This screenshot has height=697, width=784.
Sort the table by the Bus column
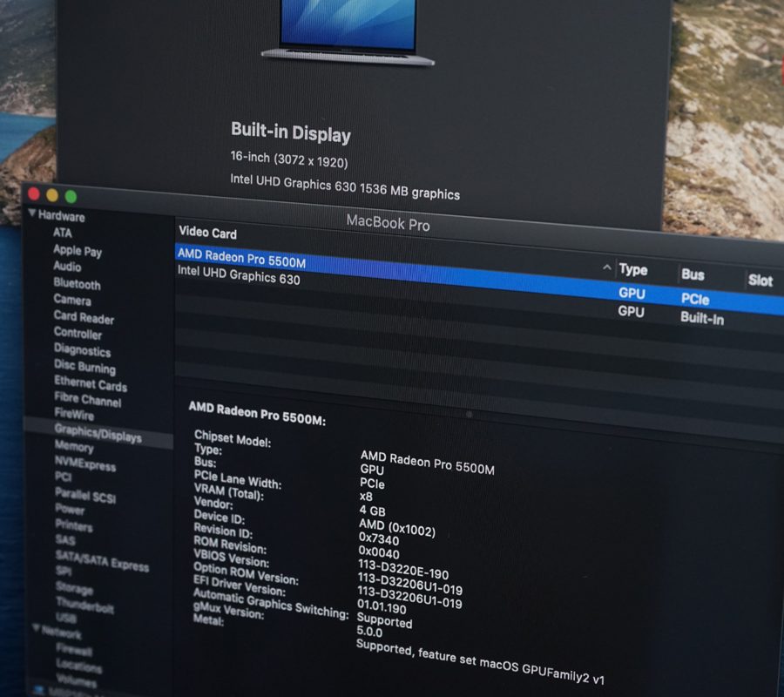pos(693,274)
